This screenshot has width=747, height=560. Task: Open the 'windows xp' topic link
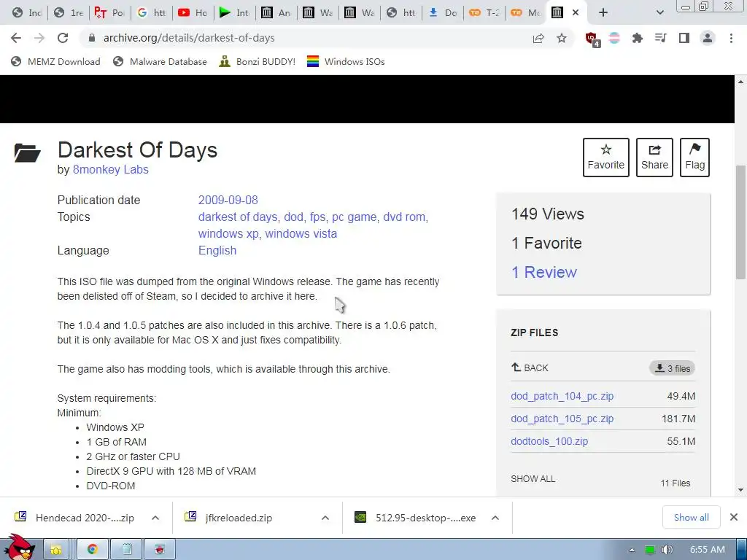(228, 234)
